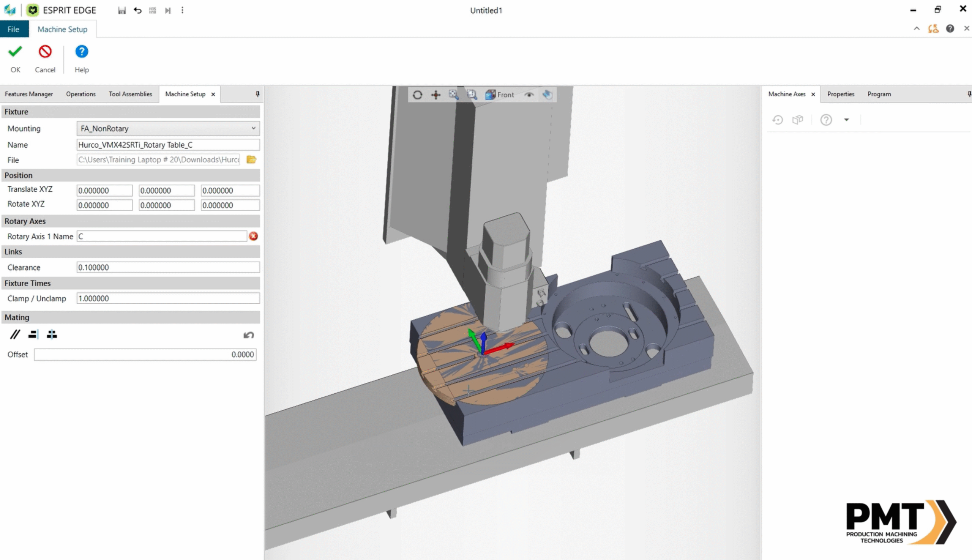Switch to the Machine Axes panel tab
The width and height of the screenshot is (972, 560).
pos(787,94)
